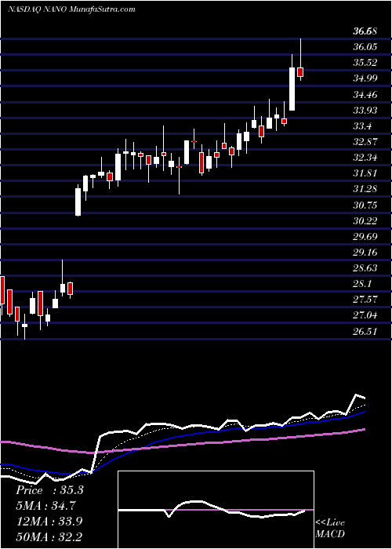
Task: Select the 31.81 price axis label
Action: click(x=365, y=173)
